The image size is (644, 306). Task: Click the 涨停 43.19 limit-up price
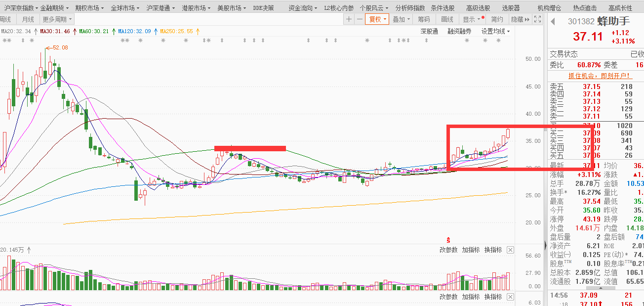pyautogui.click(x=591, y=219)
